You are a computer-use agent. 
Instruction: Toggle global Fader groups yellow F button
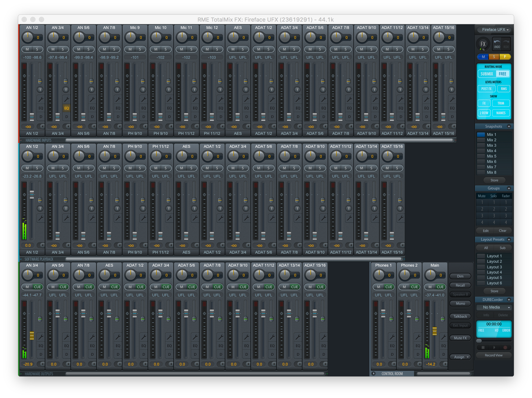click(505, 57)
